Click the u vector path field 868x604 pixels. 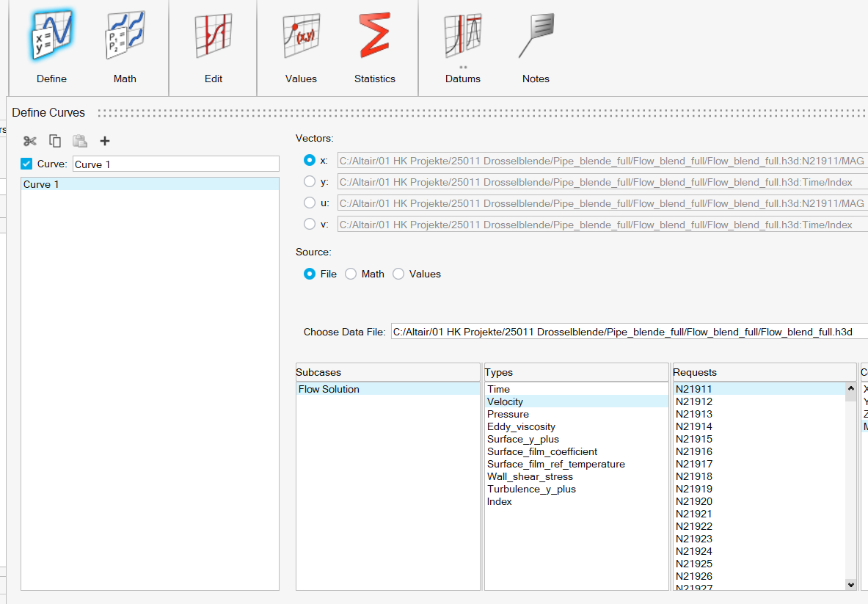pos(603,203)
